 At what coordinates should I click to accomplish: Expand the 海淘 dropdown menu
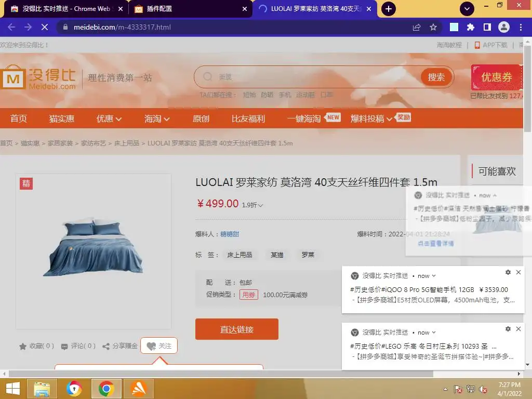(157, 118)
